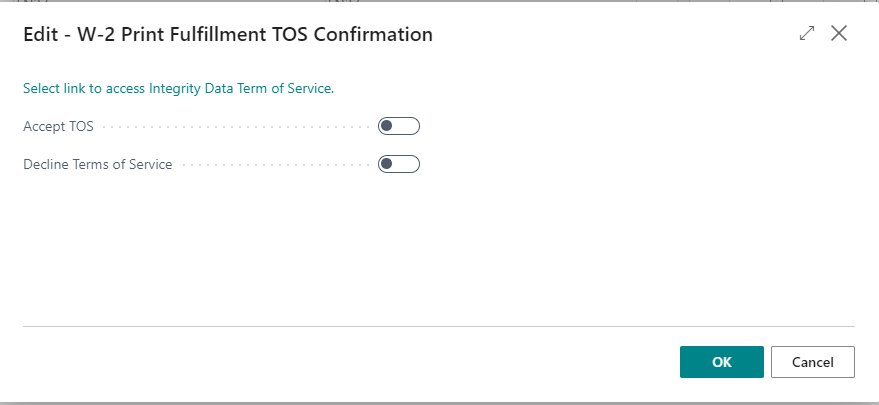Close the TOS Confirmation dialog
The width and height of the screenshot is (879, 405).
(839, 34)
